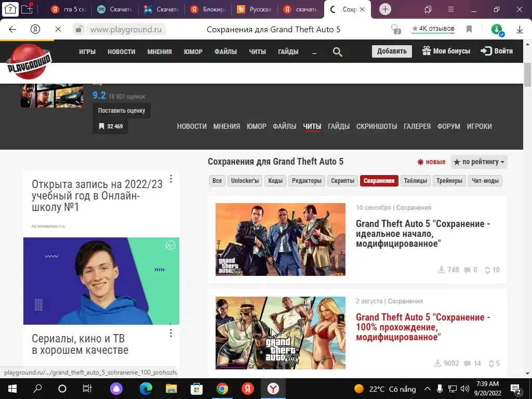The width and height of the screenshot is (532, 399).
Task: Open the game's СКРИНШОТЫ section
Action: [x=377, y=126]
